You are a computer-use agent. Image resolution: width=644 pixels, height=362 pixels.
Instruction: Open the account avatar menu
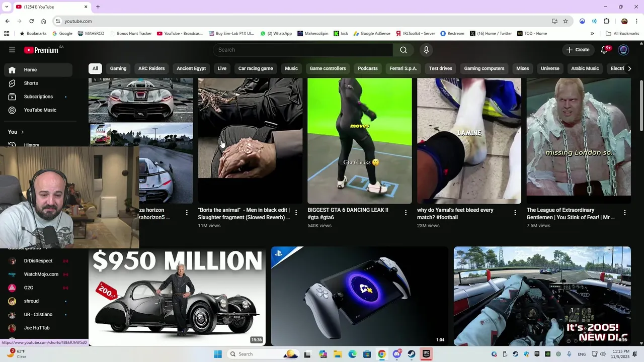[x=623, y=50]
